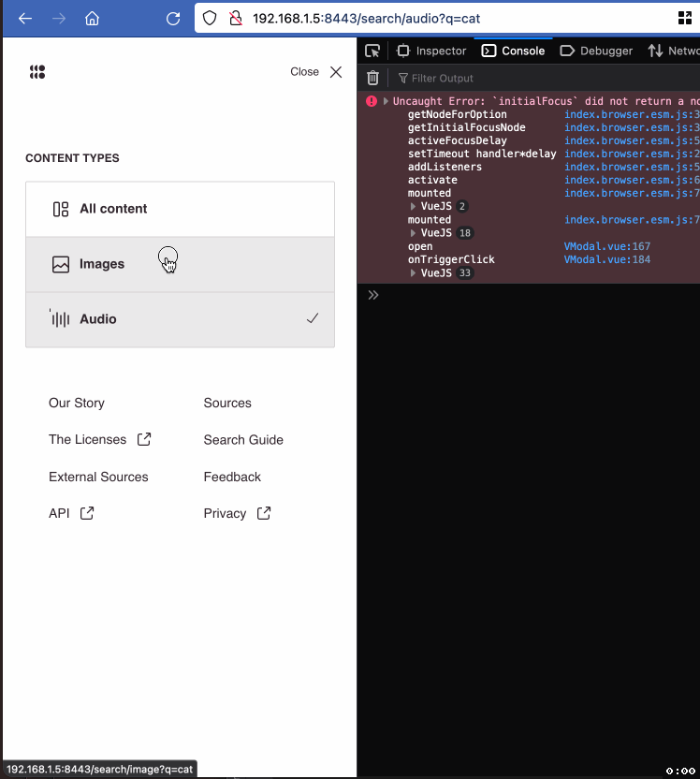Expand the Uncaught Error stack trace
Screen dimensions: 700x779
coord(384,100)
